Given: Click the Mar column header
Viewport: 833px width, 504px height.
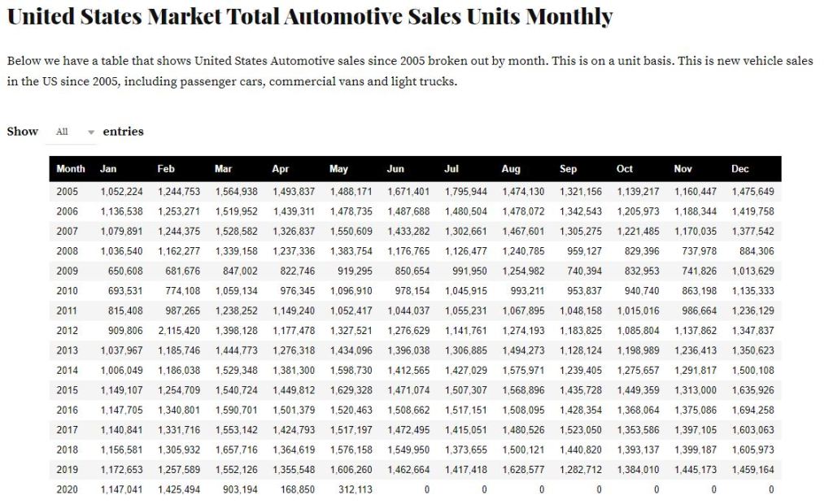Looking at the screenshot, I should [223, 169].
